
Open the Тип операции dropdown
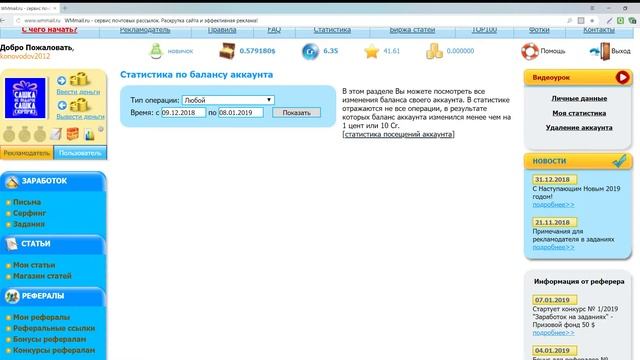pyautogui.click(x=228, y=100)
